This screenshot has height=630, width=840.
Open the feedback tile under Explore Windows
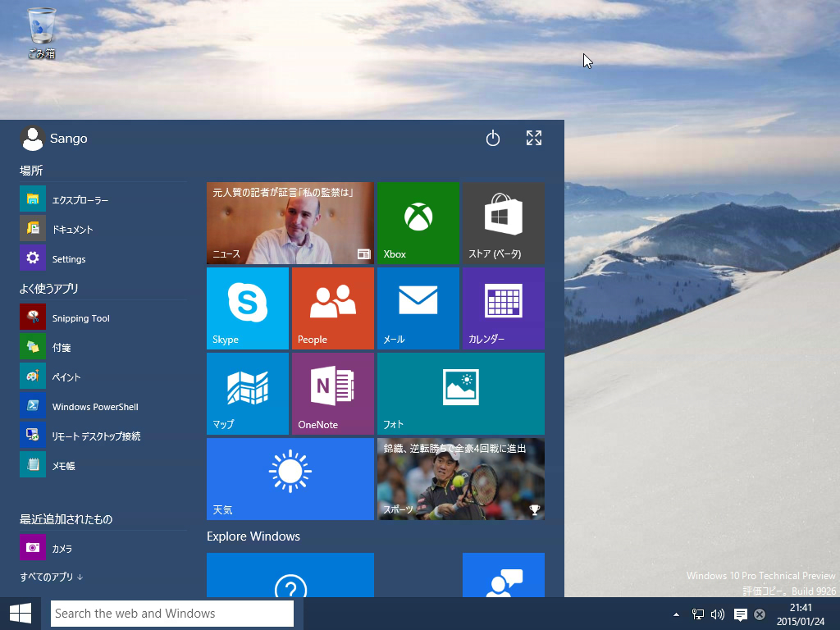tap(503, 575)
